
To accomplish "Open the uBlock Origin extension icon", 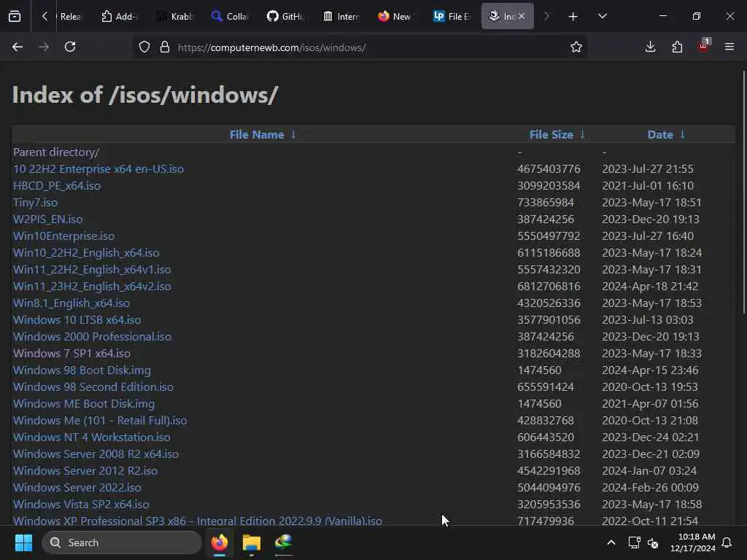I will point(704,46).
